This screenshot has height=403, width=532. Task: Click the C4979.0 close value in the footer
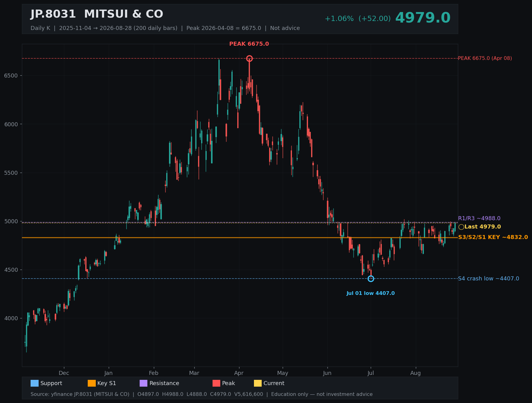(221, 394)
